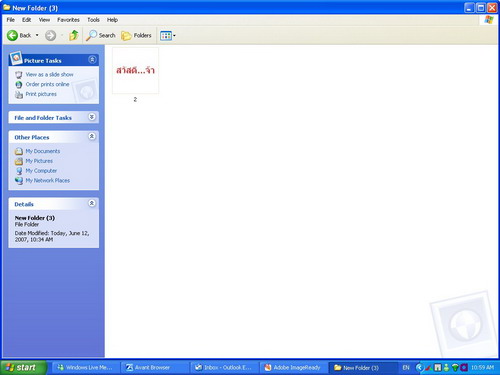500x375 pixels.
Task: Click Order prints online link
Action: pos(47,84)
